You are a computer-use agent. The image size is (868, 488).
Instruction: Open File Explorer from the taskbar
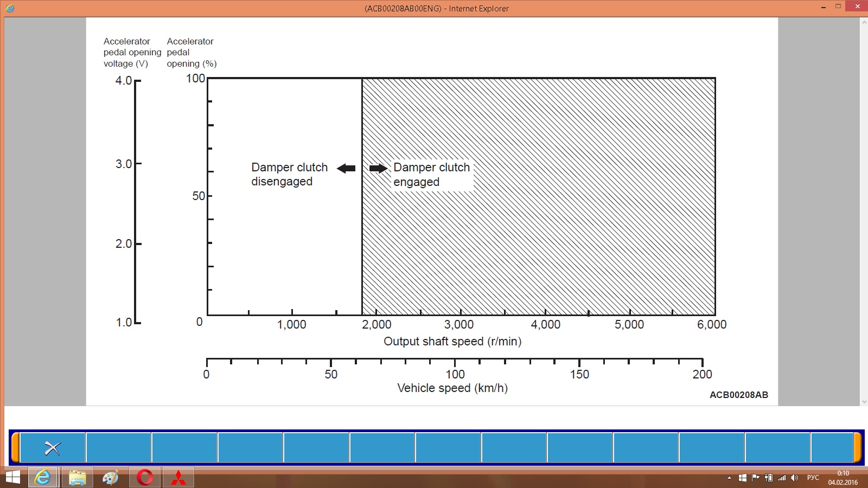pos(77,478)
